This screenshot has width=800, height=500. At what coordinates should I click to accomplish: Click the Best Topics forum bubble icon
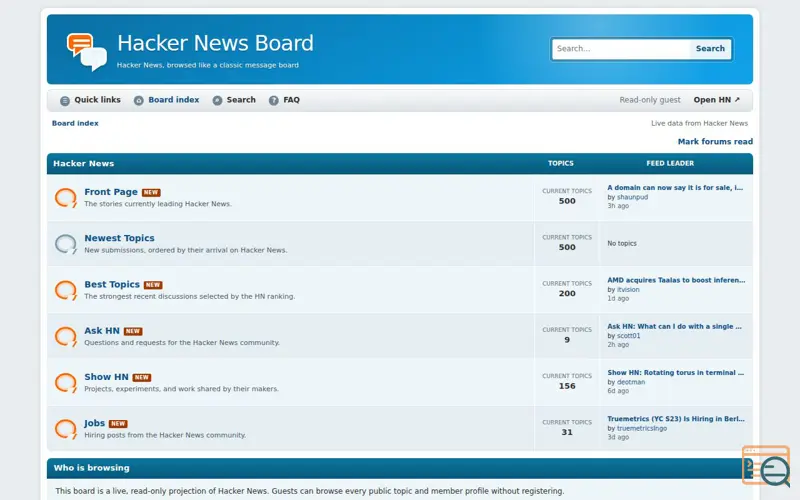tap(66, 290)
